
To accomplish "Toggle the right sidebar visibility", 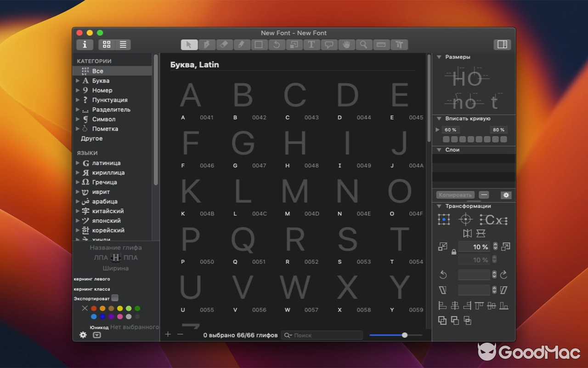I will (502, 45).
